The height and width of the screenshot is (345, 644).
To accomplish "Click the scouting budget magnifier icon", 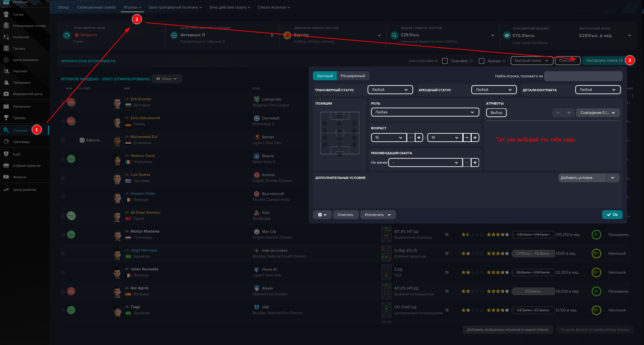I will [394, 35].
